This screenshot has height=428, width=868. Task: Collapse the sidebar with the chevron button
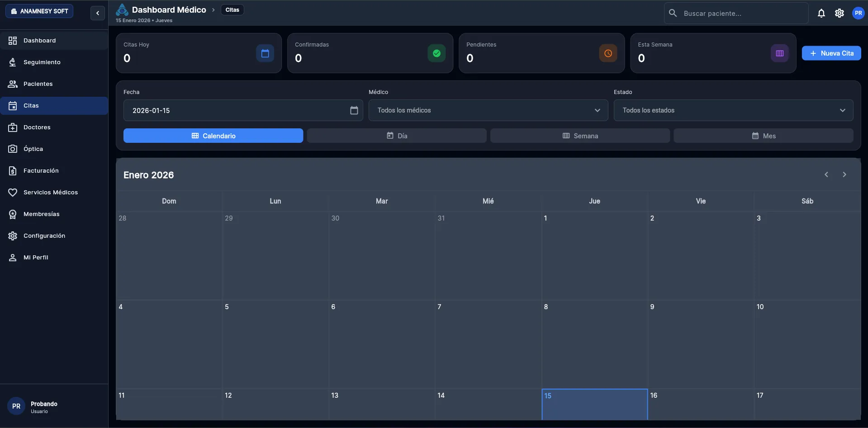98,13
